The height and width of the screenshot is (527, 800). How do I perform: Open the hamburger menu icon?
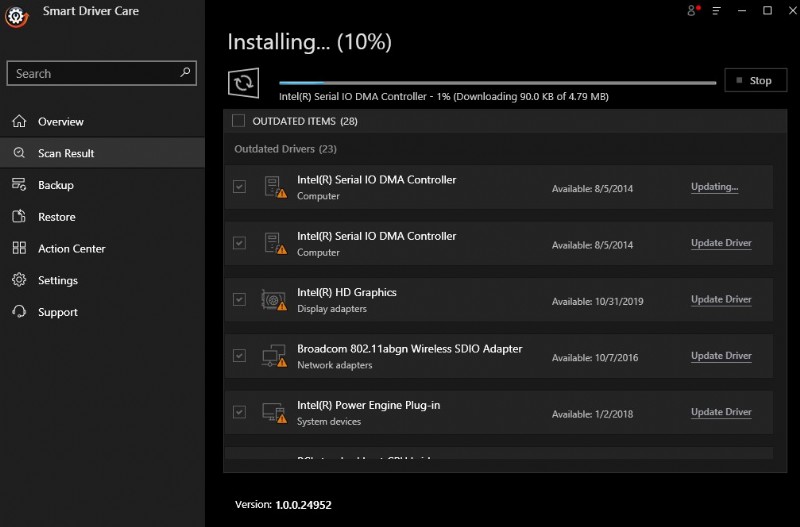pos(716,10)
